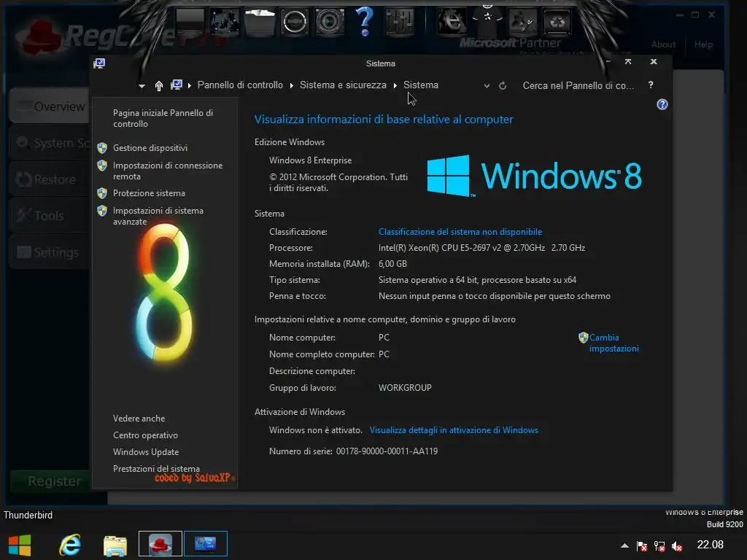The height and width of the screenshot is (560, 747).
Task: Open the System Scan tab in RegCure
Action: coord(49,142)
